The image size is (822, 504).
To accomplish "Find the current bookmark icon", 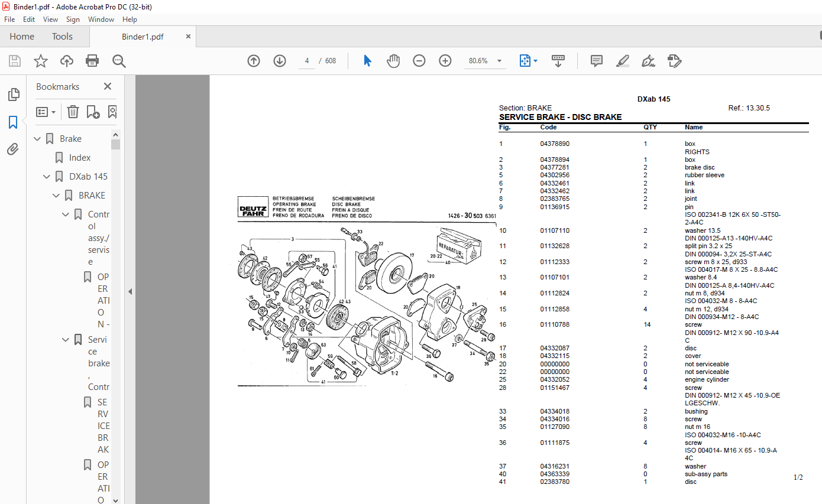I will click(x=112, y=112).
